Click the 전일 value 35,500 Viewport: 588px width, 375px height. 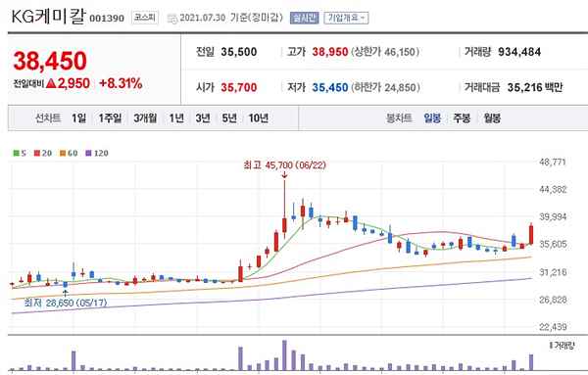click(x=239, y=52)
